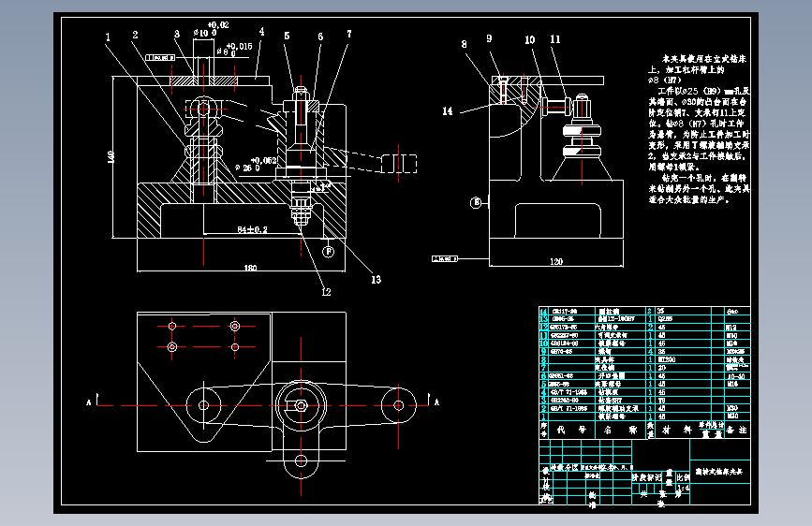The image size is (812, 526).
Task: Select the 180 width dimension text
Action: (250, 268)
